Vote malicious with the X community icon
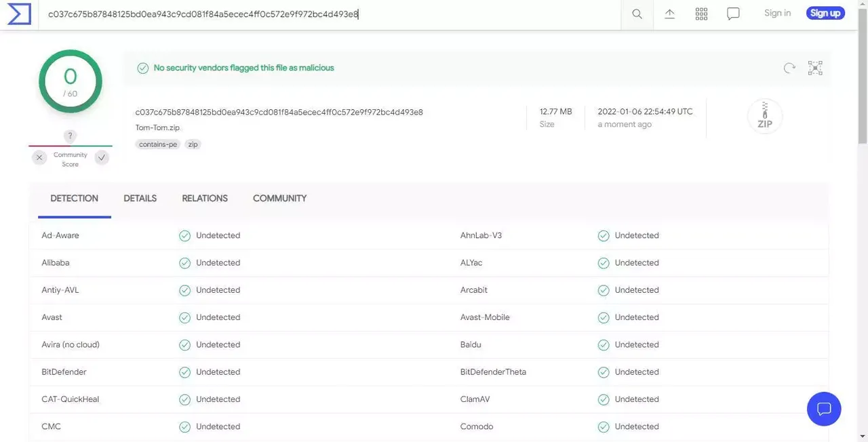Image resolution: width=868 pixels, height=442 pixels. click(39, 158)
